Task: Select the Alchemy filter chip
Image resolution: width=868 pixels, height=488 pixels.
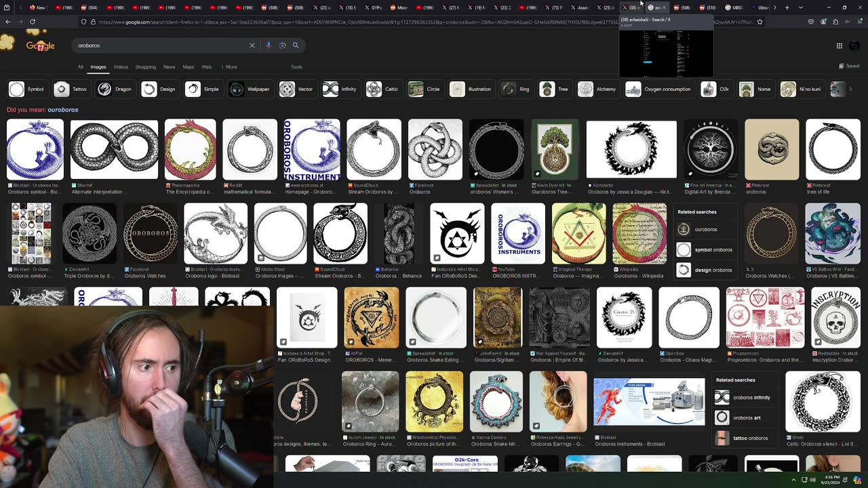Action: pos(597,89)
